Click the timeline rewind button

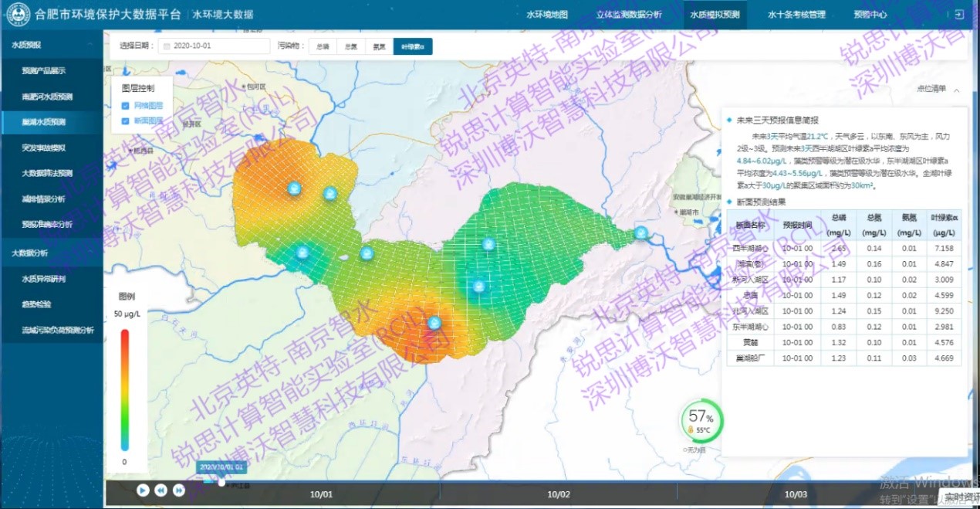(161, 490)
